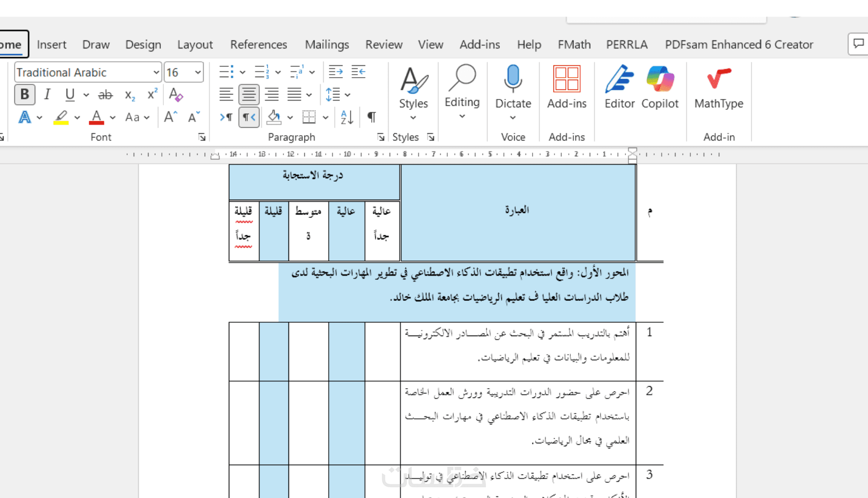Toggle Superscript formatting

pos(152,94)
